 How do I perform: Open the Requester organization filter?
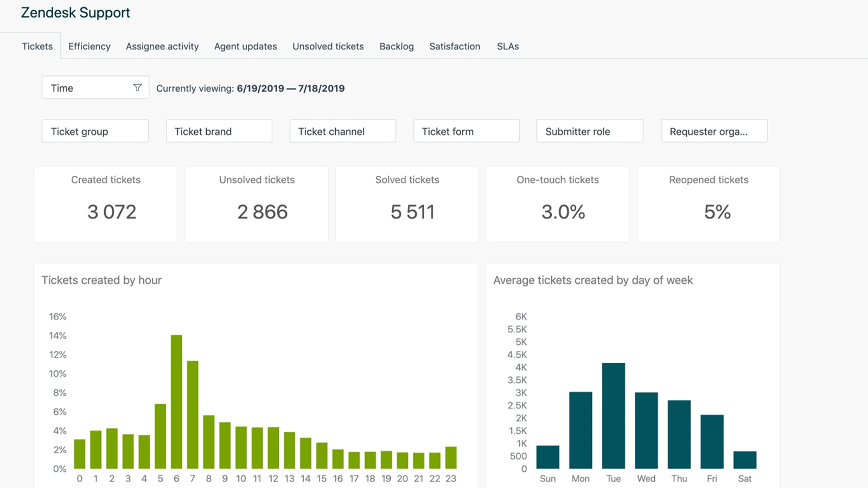[714, 131]
